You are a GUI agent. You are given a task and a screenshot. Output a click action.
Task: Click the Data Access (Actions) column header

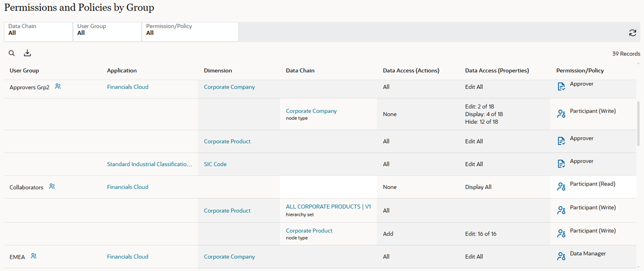point(411,70)
